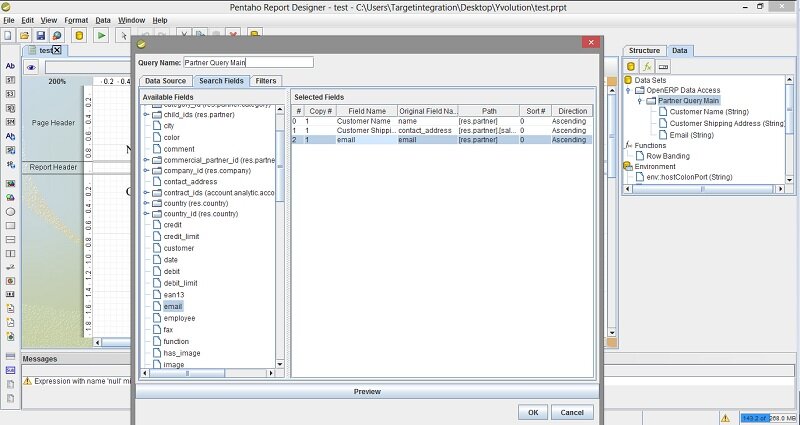Click the Query Name input field

(248, 62)
